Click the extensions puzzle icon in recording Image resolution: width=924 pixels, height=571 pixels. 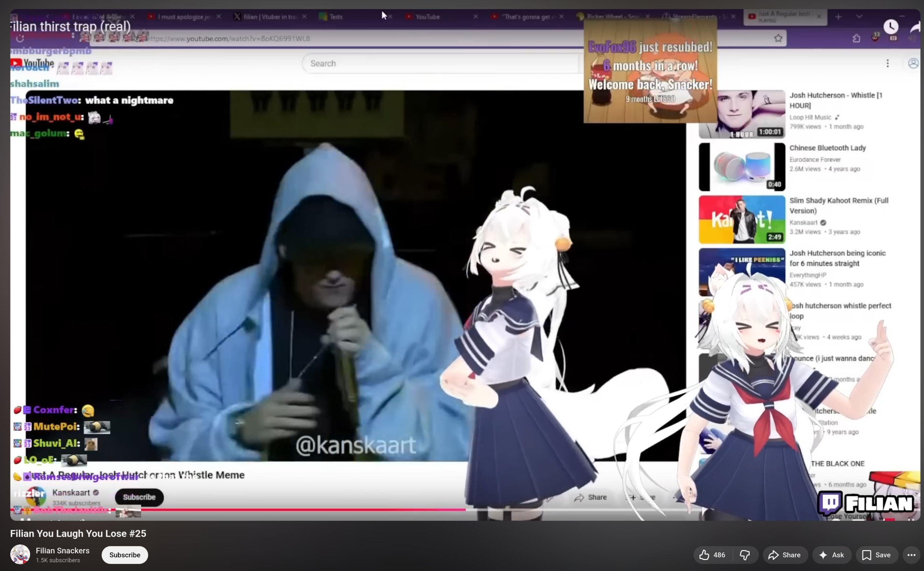(x=856, y=38)
